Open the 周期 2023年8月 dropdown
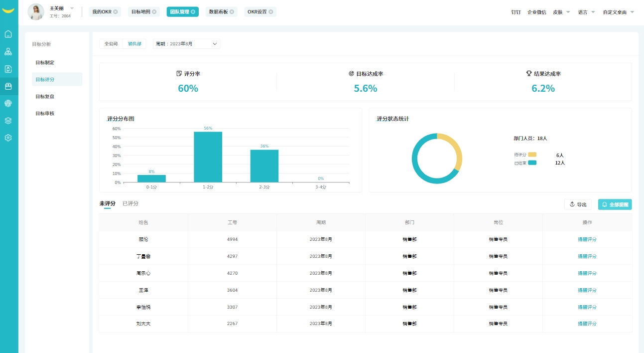The height and width of the screenshot is (353, 644). point(187,43)
